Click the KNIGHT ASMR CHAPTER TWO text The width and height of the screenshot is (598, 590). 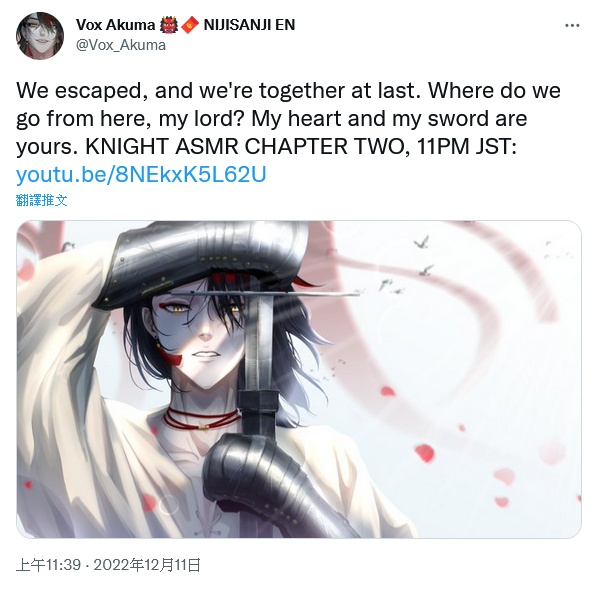point(244,146)
